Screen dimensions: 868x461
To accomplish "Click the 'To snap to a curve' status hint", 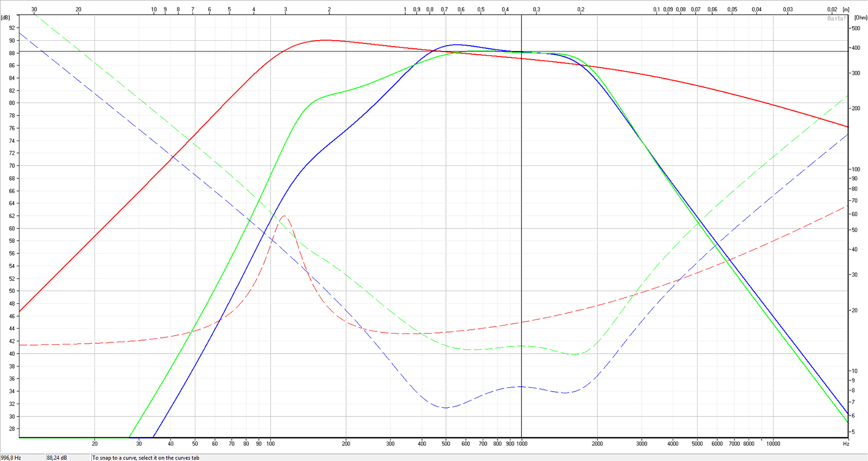I will tap(146, 458).
